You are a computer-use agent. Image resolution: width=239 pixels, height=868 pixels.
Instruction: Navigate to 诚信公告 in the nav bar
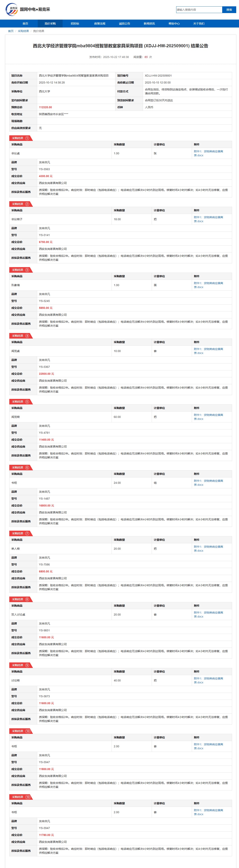124,24
